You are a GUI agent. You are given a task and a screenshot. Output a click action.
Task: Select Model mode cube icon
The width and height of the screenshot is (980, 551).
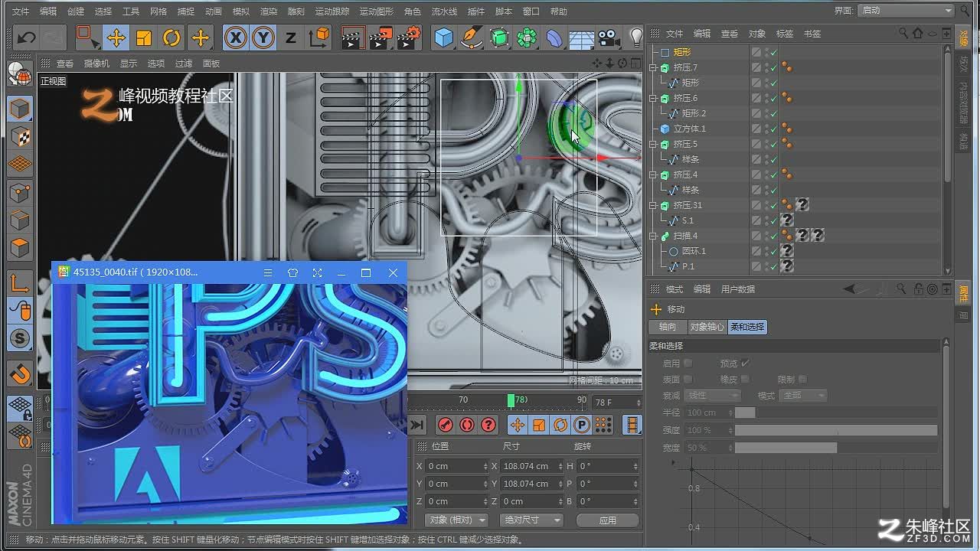pyautogui.click(x=19, y=108)
